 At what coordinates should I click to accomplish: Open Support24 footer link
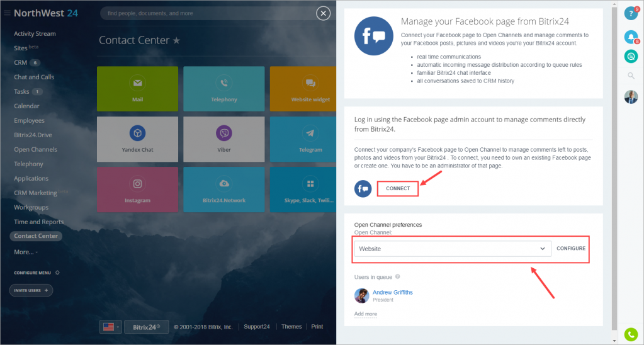(257, 327)
